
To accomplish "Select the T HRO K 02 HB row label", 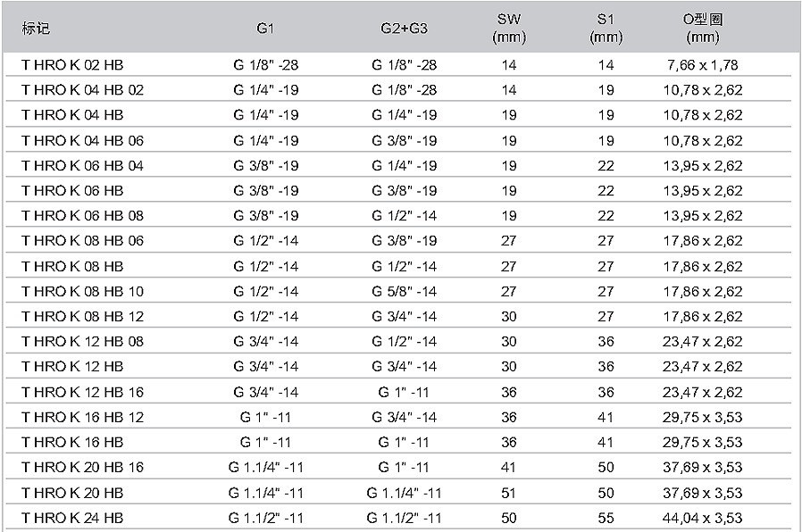I will point(72,65).
